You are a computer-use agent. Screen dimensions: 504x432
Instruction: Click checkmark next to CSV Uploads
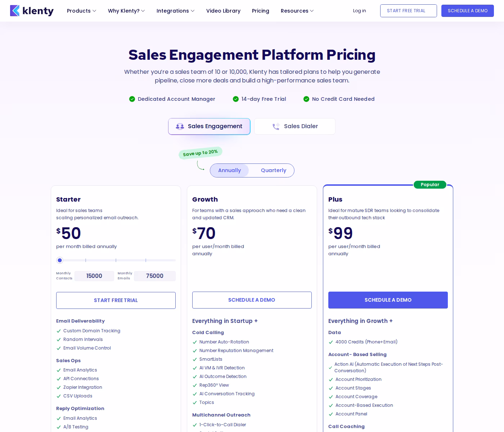click(59, 396)
